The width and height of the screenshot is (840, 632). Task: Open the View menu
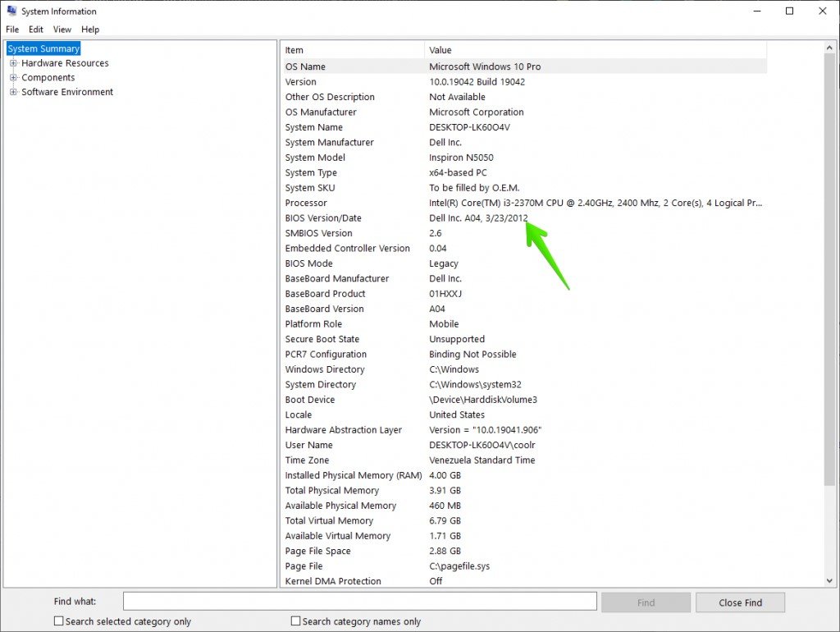[62, 30]
